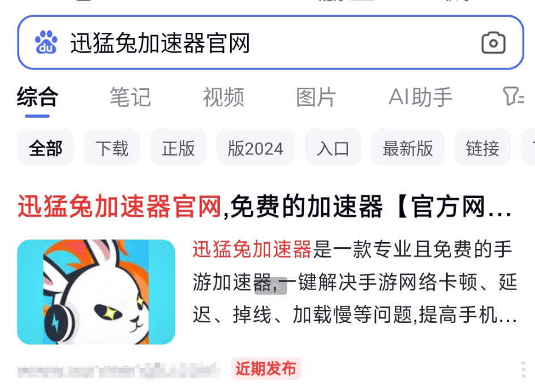The height and width of the screenshot is (392, 535).
Task: Select the 全部 filter chip
Action: (45, 147)
